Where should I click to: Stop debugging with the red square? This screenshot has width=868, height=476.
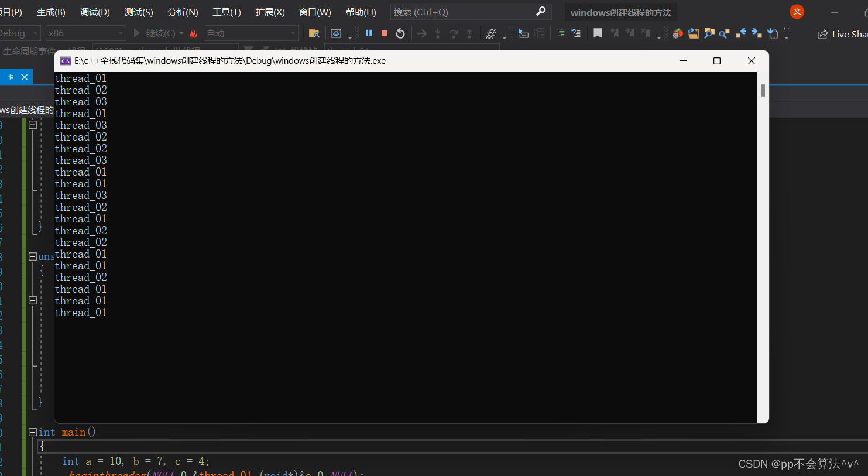coord(385,33)
